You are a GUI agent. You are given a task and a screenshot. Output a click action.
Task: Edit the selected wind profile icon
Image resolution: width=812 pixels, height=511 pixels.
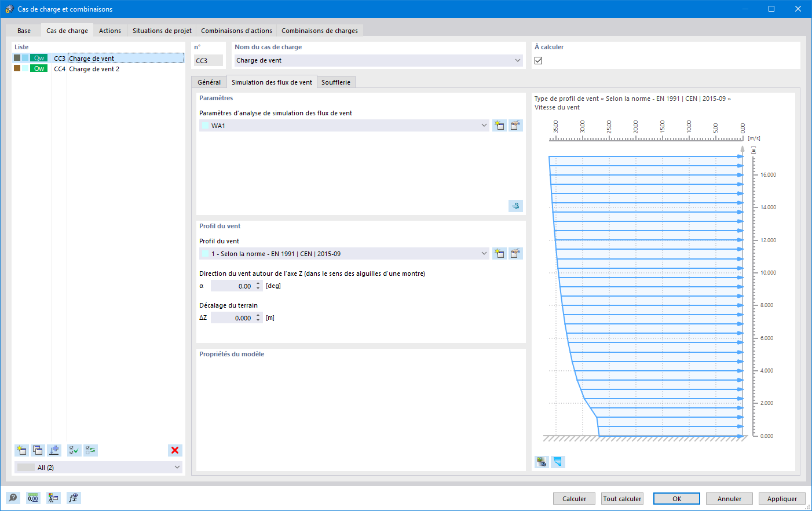[x=515, y=253]
